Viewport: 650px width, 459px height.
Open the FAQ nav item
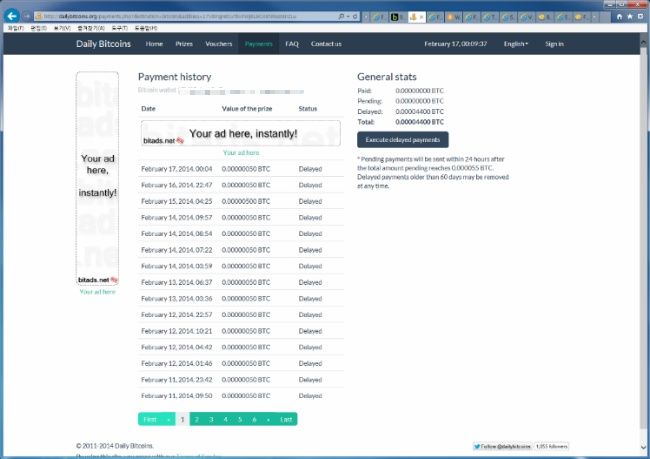pos(292,44)
